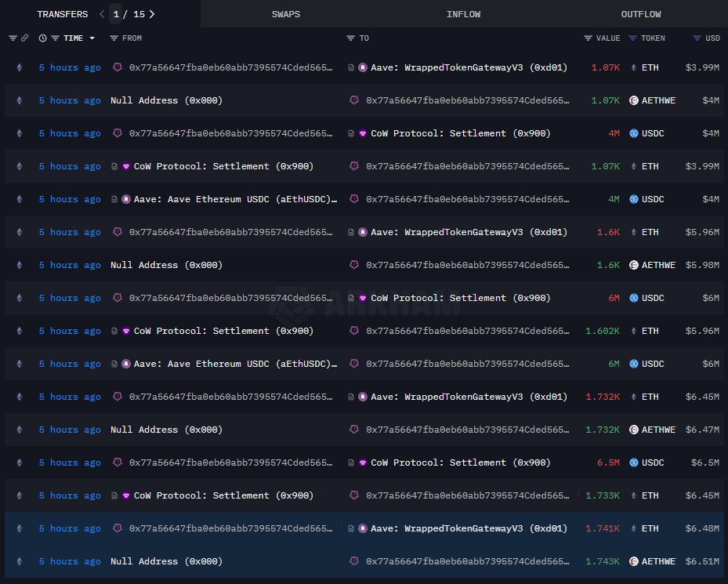This screenshot has width=728, height=584.
Task: Open the VALUE column filter
Action: [588, 38]
